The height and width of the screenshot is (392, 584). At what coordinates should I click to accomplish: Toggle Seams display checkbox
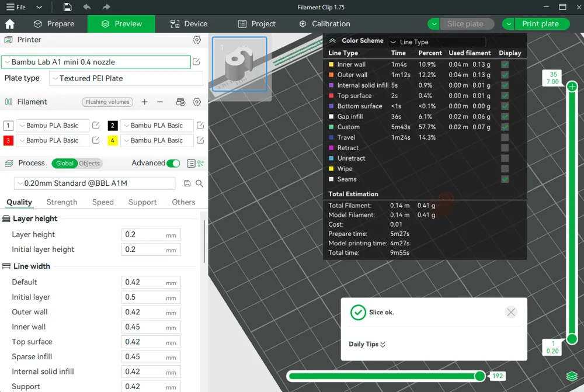[x=505, y=179]
